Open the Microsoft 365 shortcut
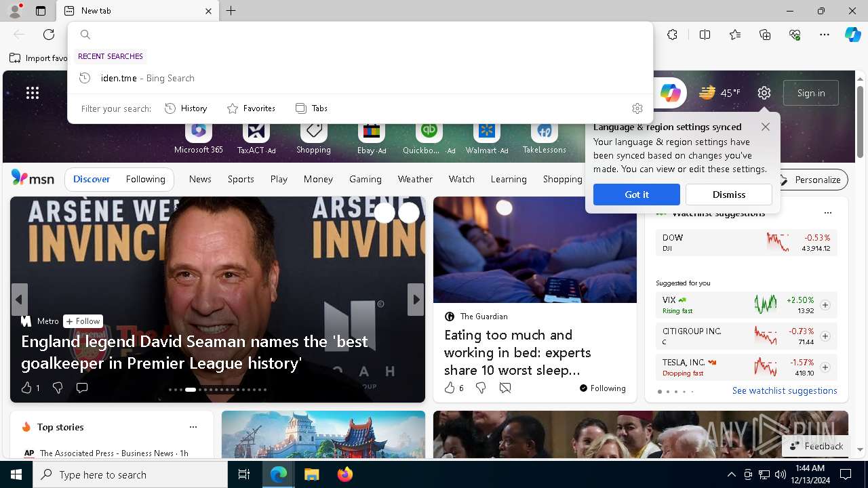Image resolution: width=868 pixels, height=488 pixels. 199,138
